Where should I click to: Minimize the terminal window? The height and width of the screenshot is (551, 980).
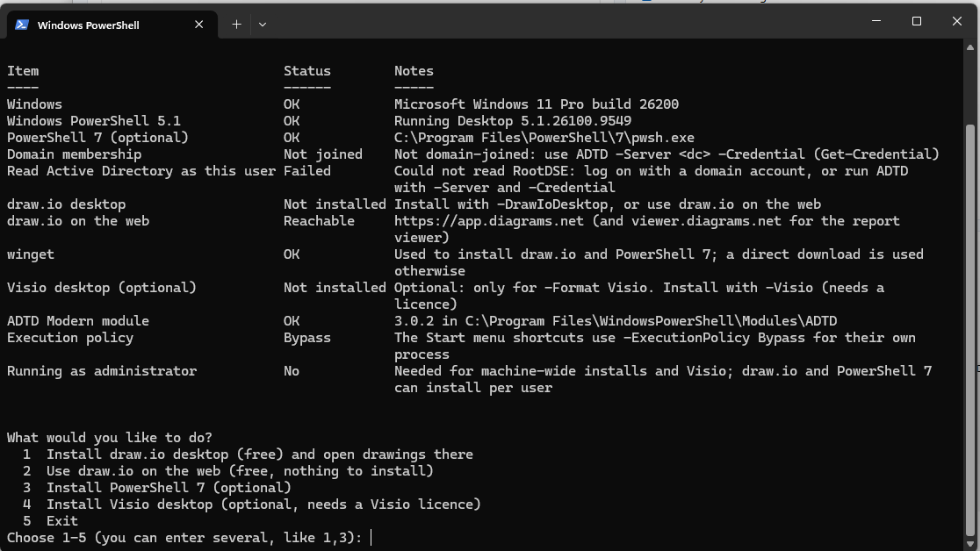point(876,20)
